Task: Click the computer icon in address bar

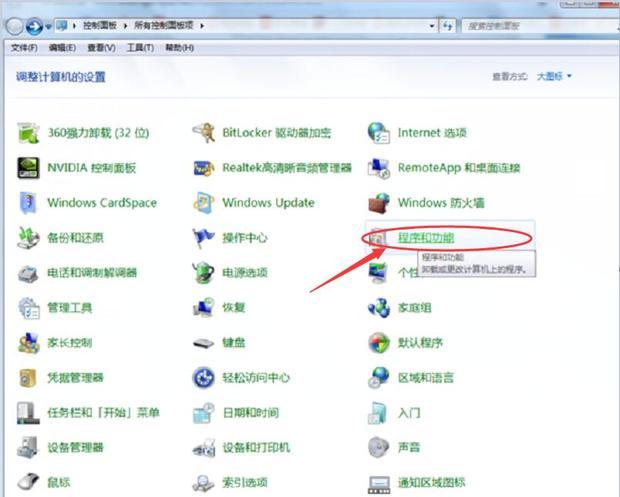Action: tap(62, 26)
